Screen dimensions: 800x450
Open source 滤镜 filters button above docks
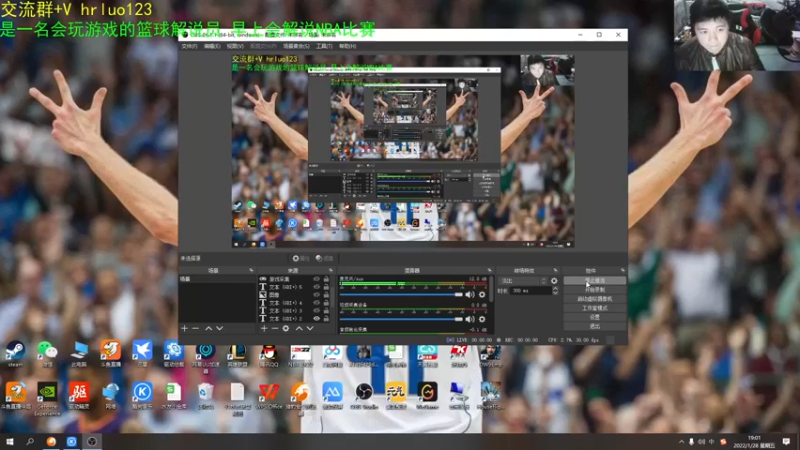tap(324, 259)
